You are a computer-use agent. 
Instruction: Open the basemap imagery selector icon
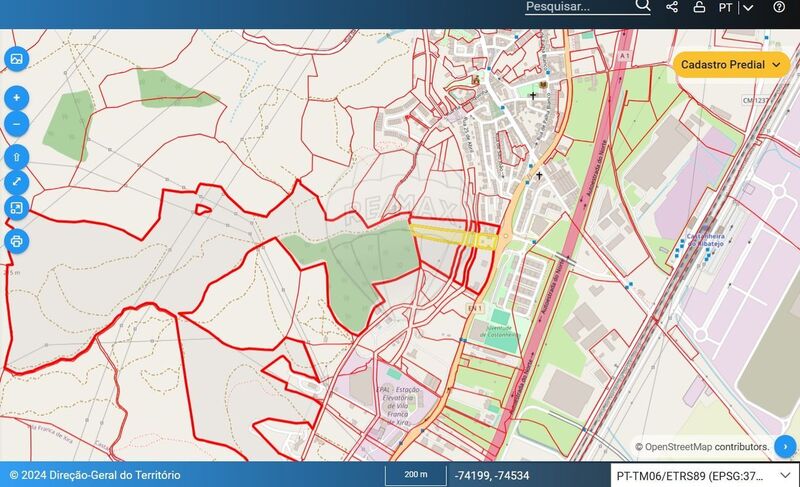[x=16, y=59]
